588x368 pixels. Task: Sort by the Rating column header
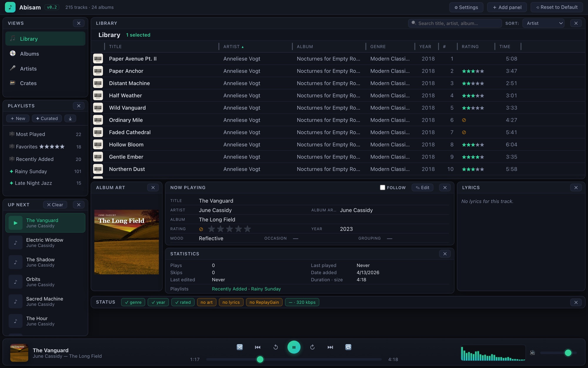[x=470, y=47]
